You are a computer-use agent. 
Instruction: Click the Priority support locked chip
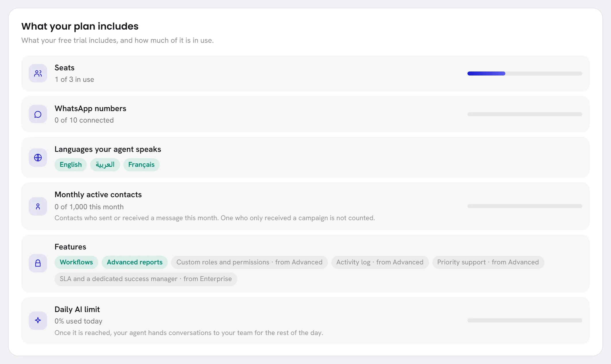click(x=488, y=262)
